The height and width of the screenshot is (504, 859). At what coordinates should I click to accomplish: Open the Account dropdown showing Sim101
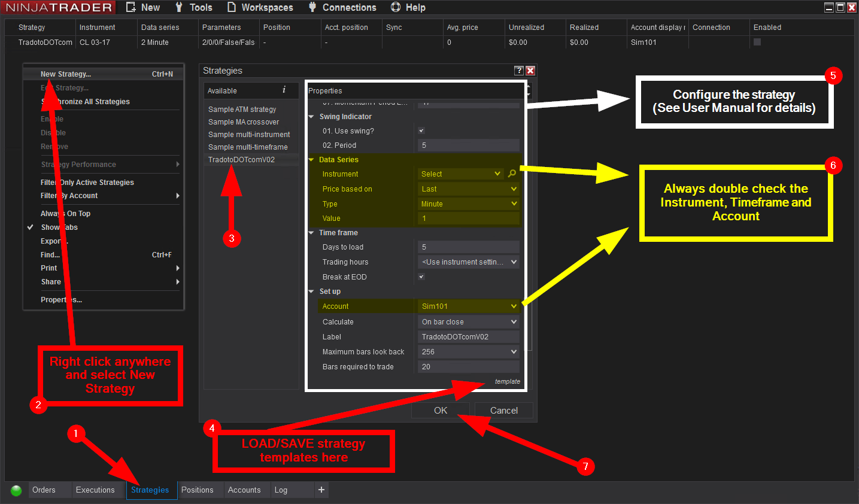469,306
